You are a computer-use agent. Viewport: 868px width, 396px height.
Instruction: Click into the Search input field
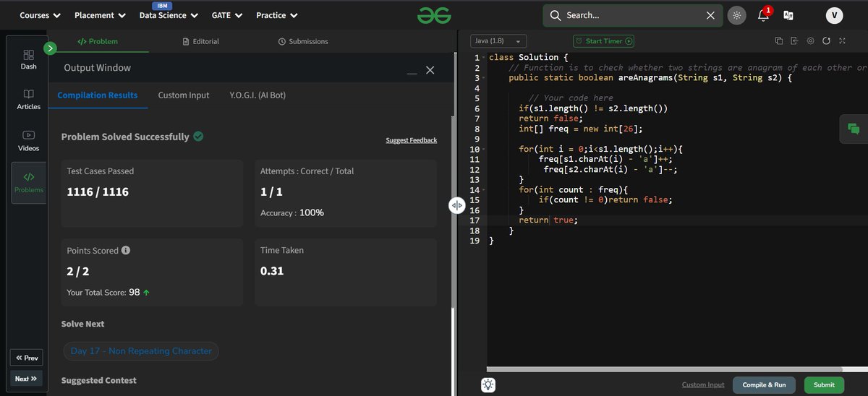(x=633, y=15)
